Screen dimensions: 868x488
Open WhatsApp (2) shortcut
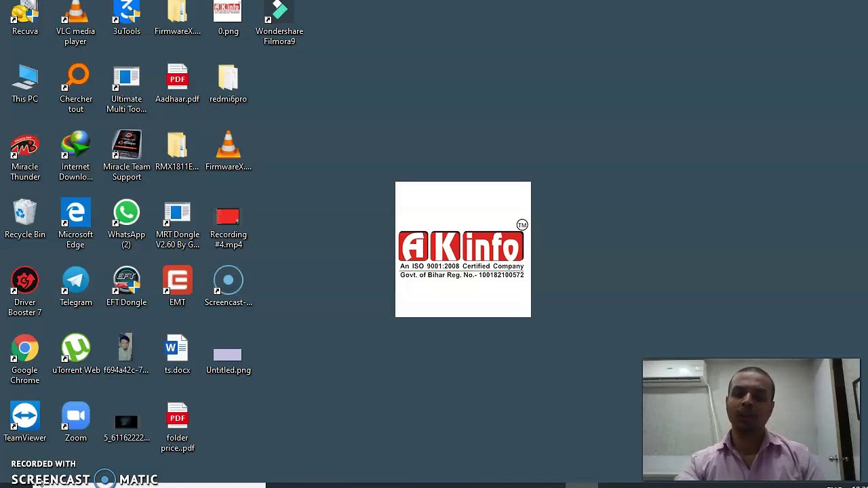(x=127, y=224)
